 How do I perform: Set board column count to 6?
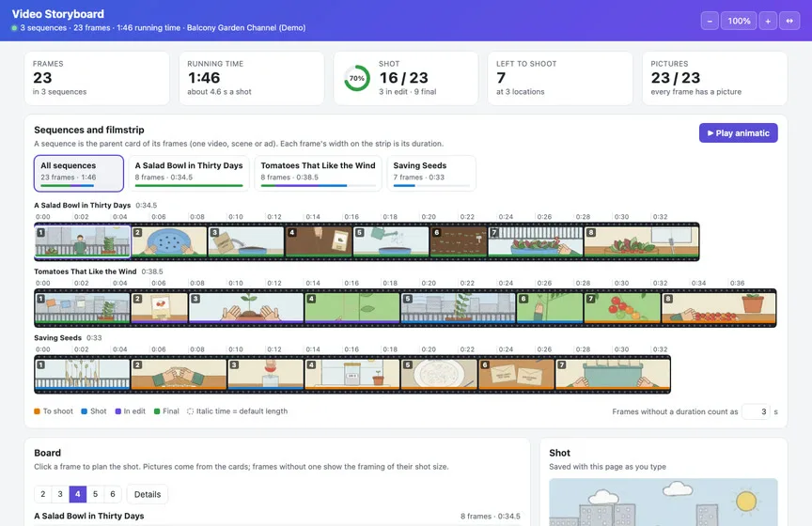[113, 494]
